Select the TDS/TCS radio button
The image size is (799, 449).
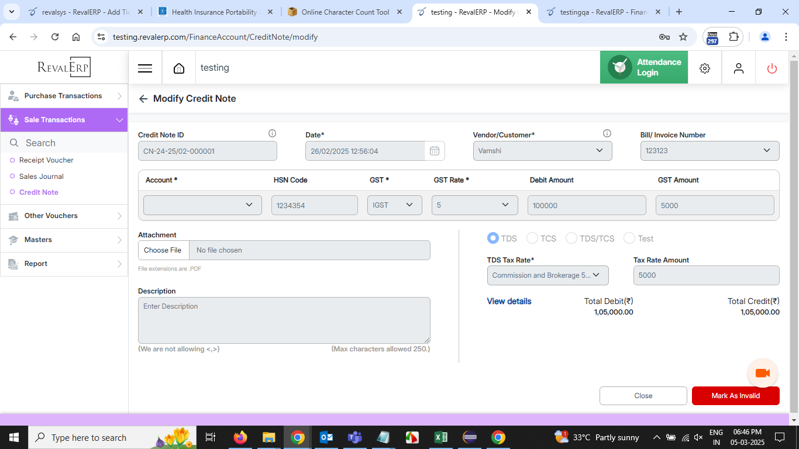571,238
